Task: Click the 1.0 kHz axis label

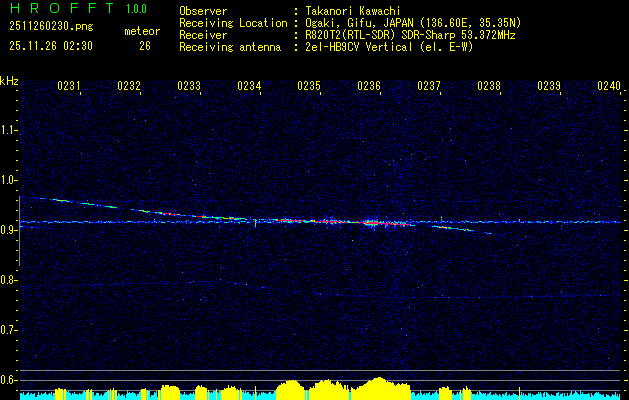Action: 9,180
